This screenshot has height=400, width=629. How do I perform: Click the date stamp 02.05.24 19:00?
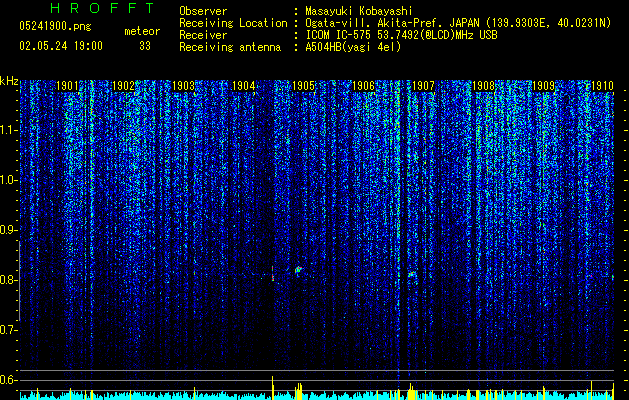tap(61, 46)
